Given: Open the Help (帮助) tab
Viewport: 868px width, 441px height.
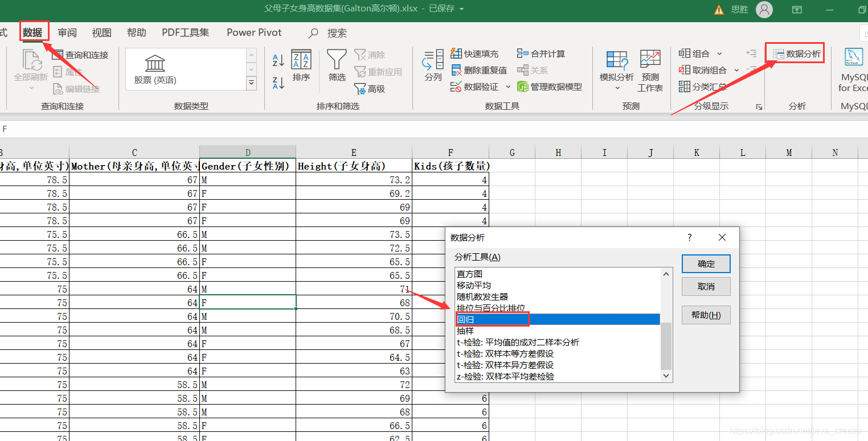Looking at the screenshot, I should pos(137,32).
